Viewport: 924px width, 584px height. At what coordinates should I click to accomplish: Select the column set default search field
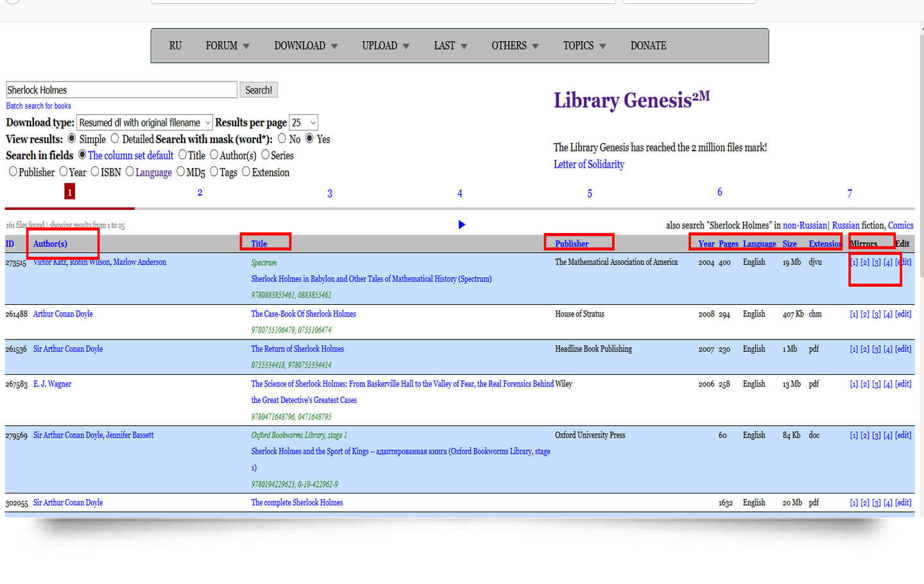pos(82,155)
